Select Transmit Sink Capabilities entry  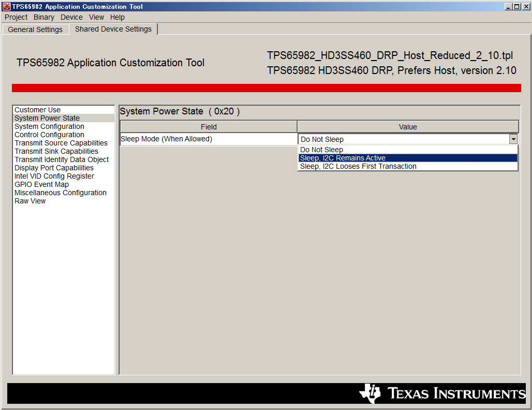pos(64,151)
